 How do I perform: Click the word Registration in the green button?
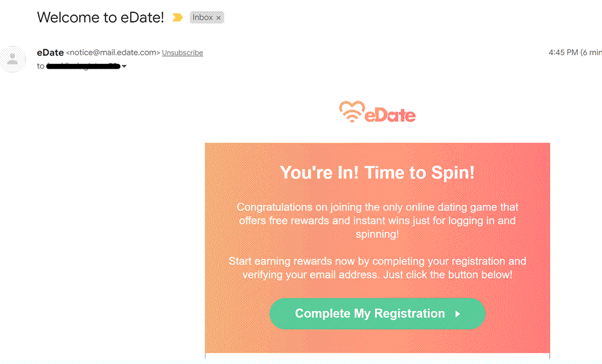[x=409, y=313]
